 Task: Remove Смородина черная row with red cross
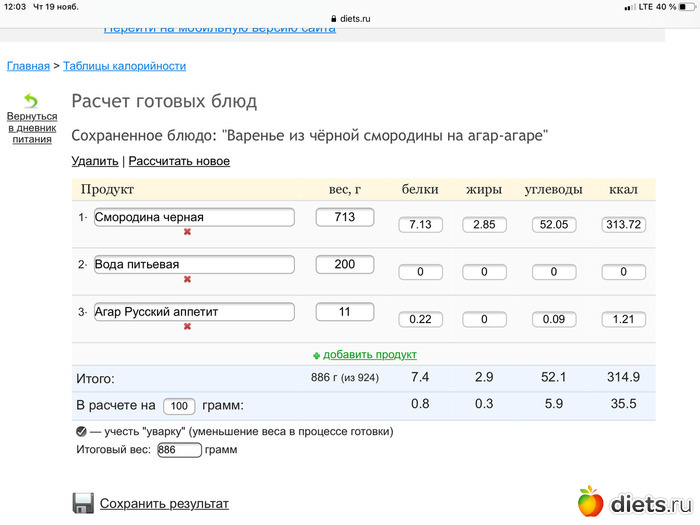pos(187,232)
